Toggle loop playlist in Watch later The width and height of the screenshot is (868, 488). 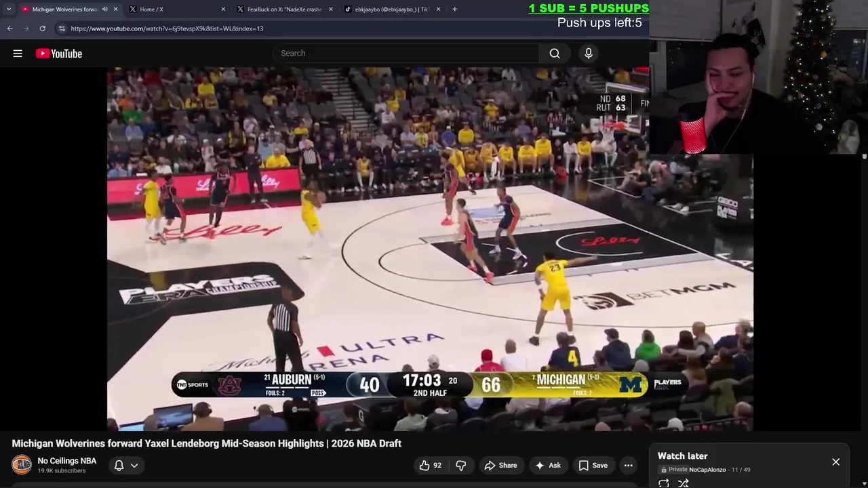tap(664, 483)
